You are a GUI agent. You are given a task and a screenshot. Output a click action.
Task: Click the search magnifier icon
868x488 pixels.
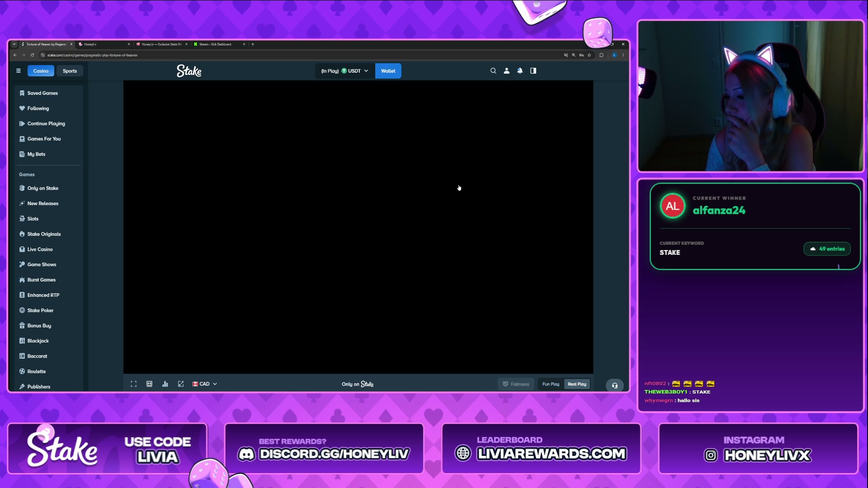pyautogui.click(x=493, y=71)
